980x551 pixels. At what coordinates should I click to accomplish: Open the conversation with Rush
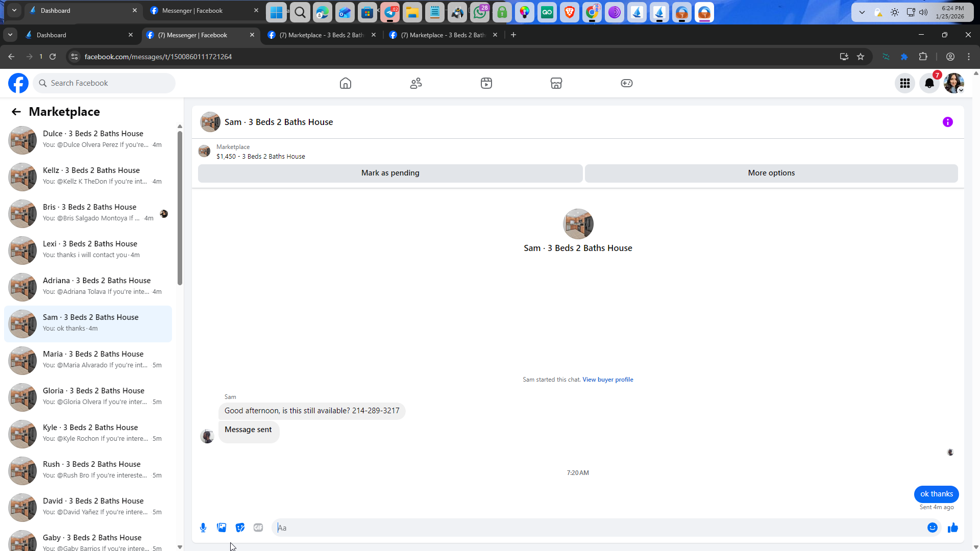[88, 471]
